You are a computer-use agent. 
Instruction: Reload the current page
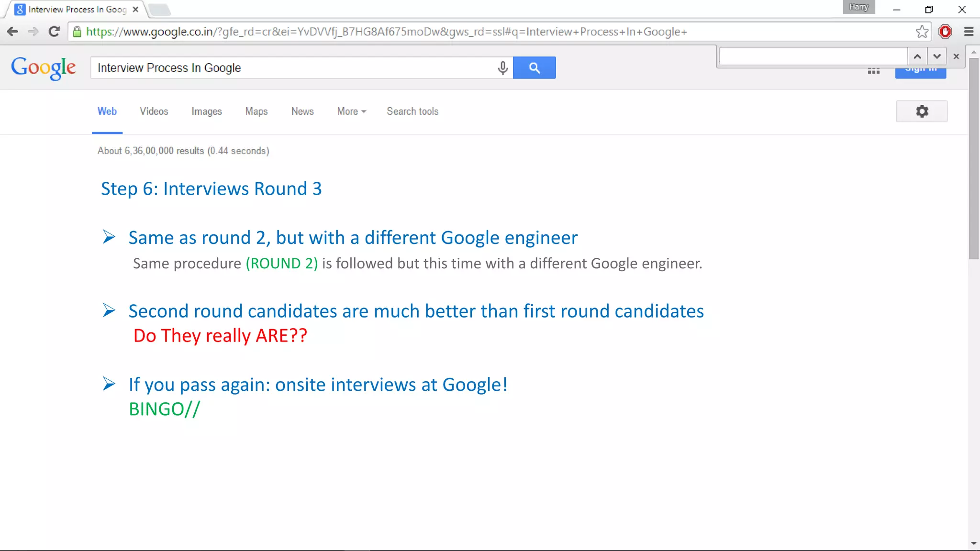[x=54, y=32]
